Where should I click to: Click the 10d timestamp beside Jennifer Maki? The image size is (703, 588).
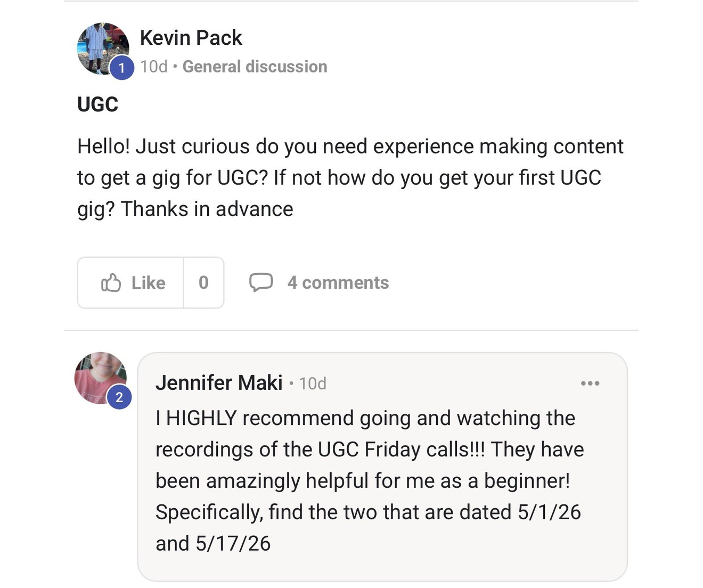tap(313, 383)
